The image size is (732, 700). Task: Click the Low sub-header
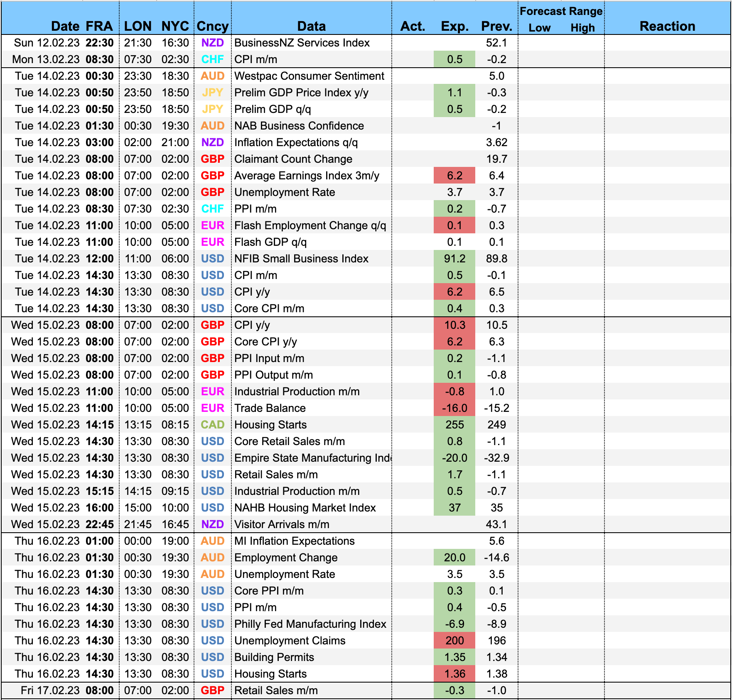540,28
